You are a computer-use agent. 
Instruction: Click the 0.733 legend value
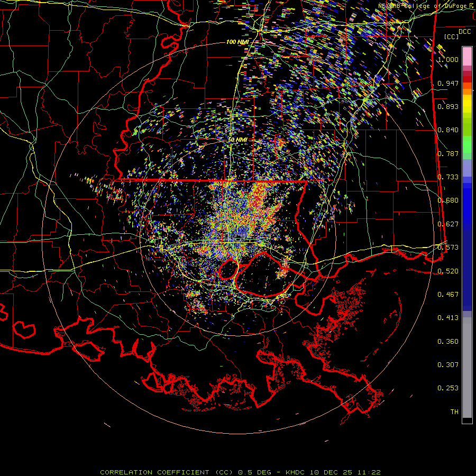pos(448,177)
